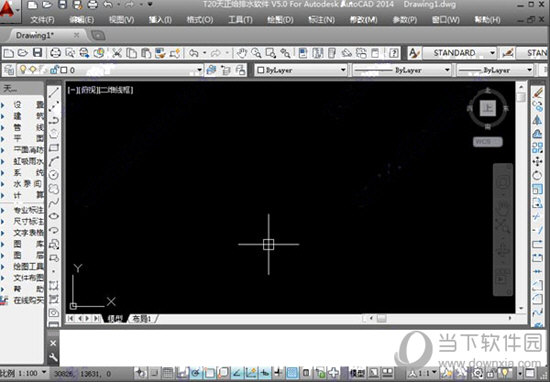The width and height of the screenshot is (550, 382).
Task: Open the 修改(M) menu
Action: click(x=363, y=20)
